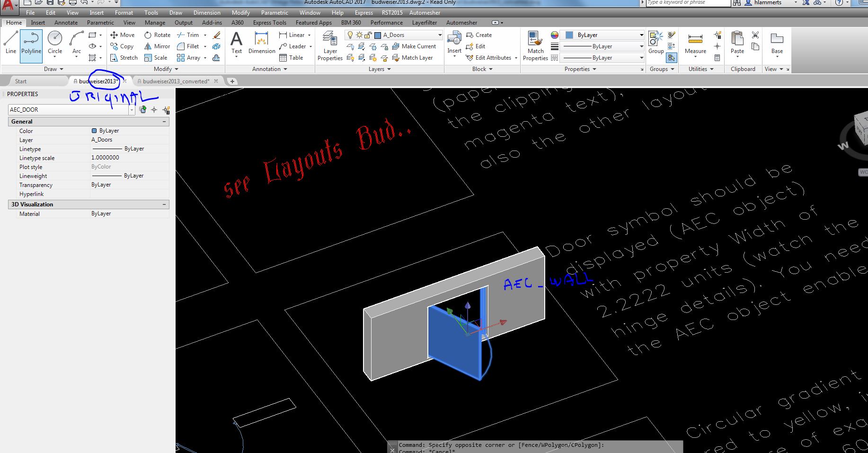Viewport: 868px width, 453px height.
Task: Click the Fillet tool
Action: pos(188,46)
